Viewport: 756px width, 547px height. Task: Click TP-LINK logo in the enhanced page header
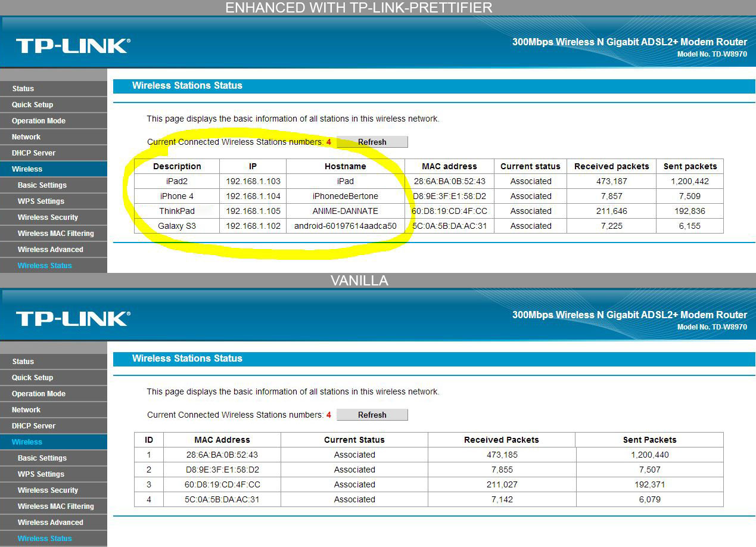73,46
